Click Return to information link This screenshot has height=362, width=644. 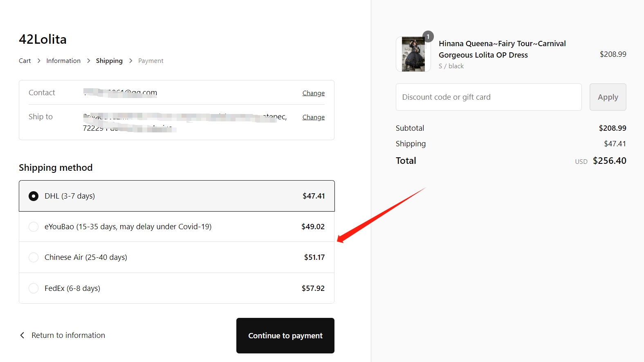tap(68, 335)
